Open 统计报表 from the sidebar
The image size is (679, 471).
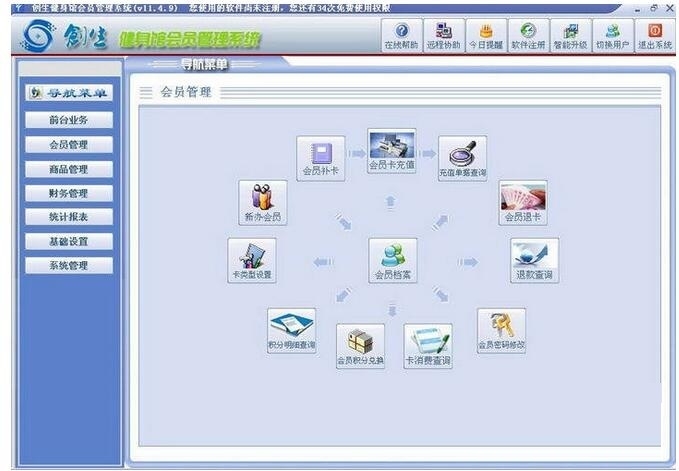[69, 216]
